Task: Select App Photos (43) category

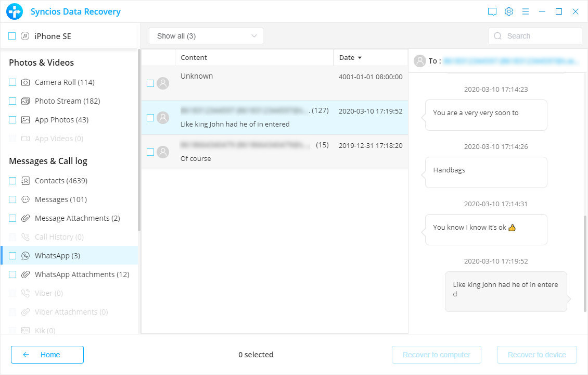Action: coord(61,120)
